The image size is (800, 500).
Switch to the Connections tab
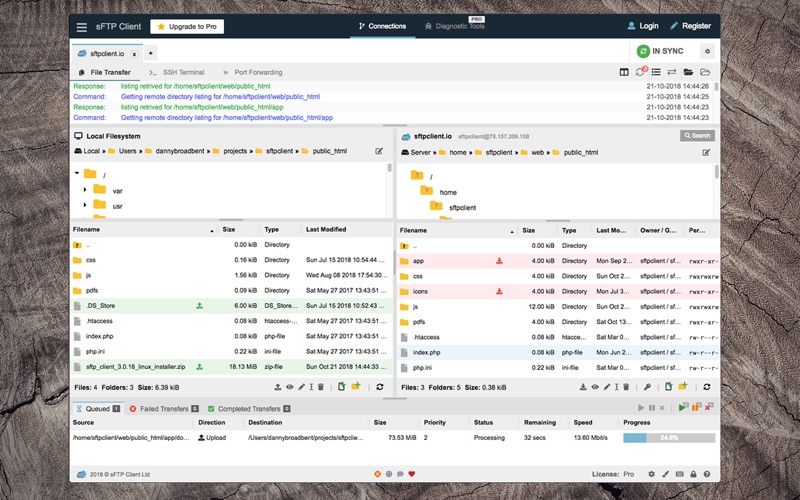coord(382,26)
